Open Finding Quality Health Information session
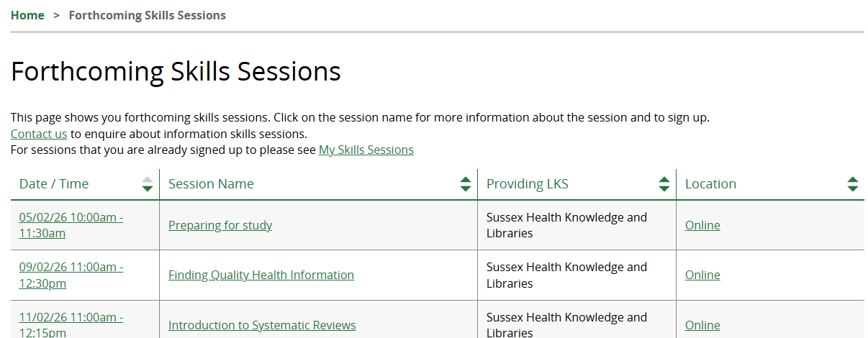Image resolution: width=868 pixels, height=338 pixels. [x=261, y=275]
